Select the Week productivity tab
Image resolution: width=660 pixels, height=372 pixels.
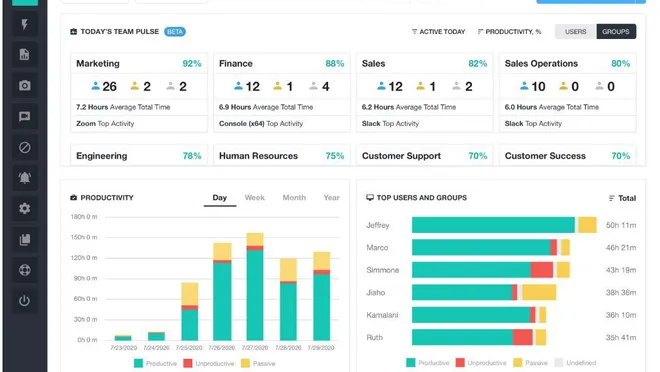click(255, 197)
